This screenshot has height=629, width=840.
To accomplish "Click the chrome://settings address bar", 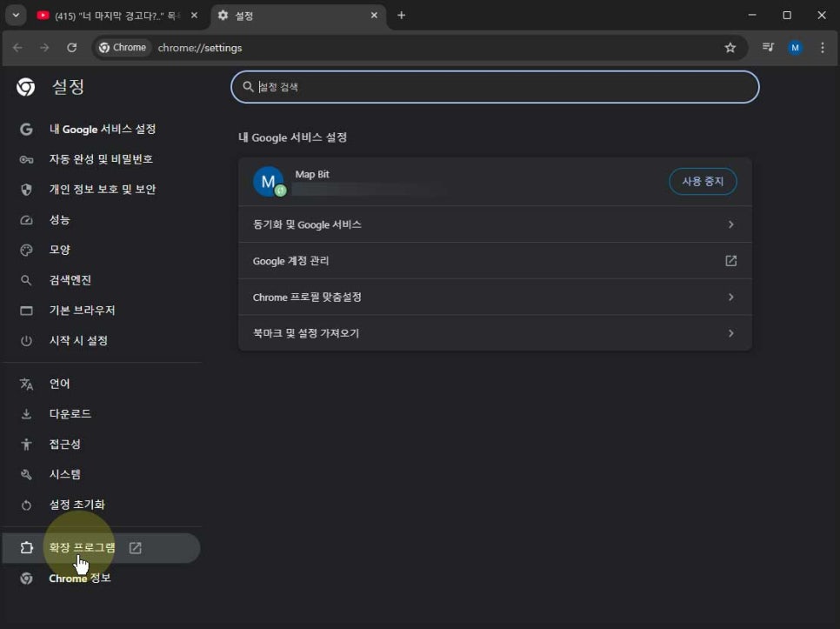I will click(x=418, y=48).
